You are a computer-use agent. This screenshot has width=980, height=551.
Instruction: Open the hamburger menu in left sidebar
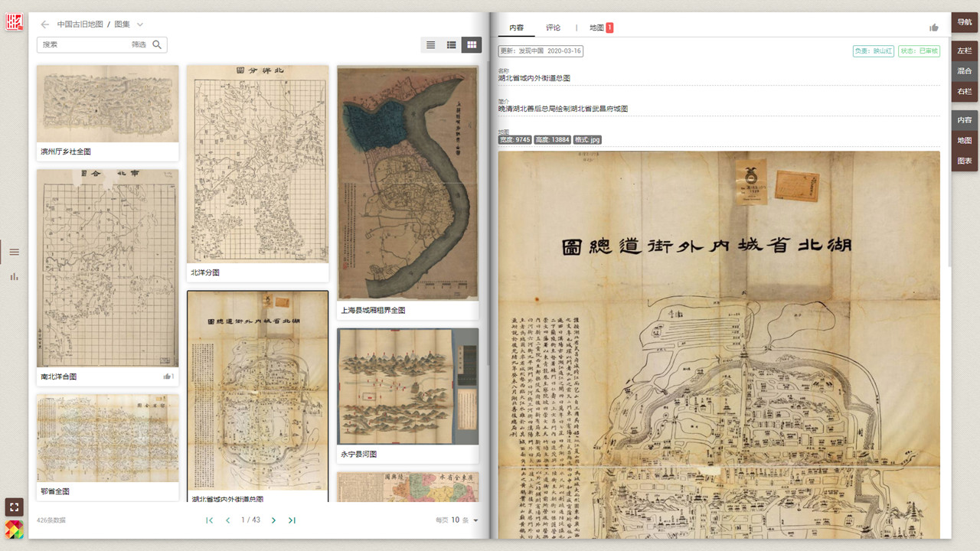coord(14,252)
